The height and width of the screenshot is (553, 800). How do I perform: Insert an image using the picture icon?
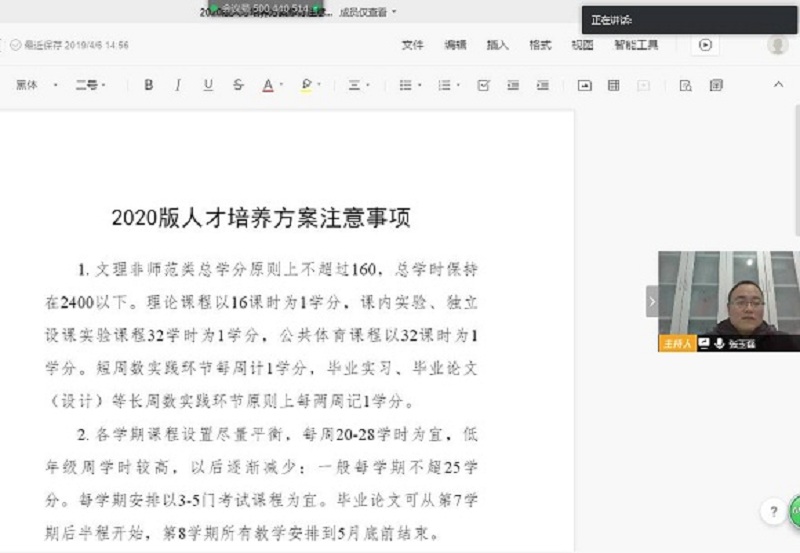point(585,86)
